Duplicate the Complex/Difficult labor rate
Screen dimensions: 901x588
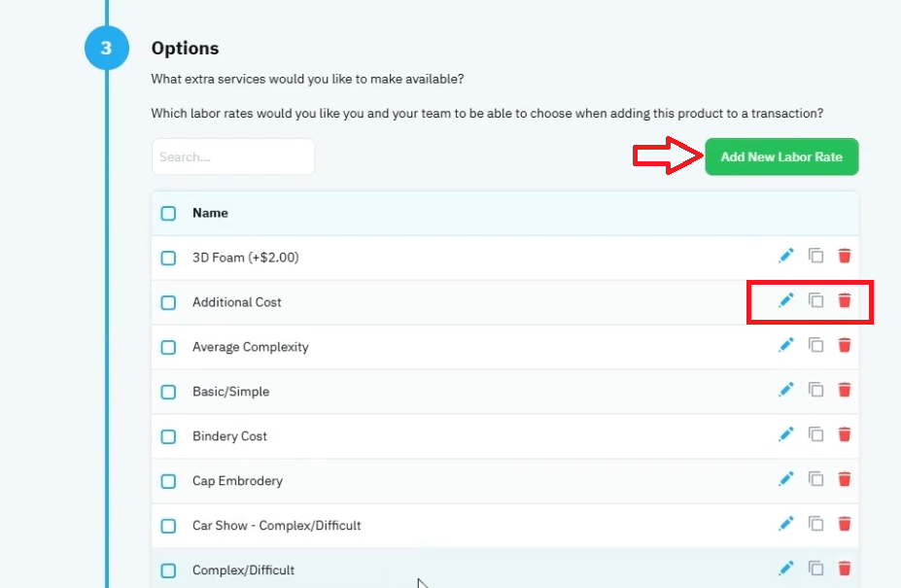[816, 569]
